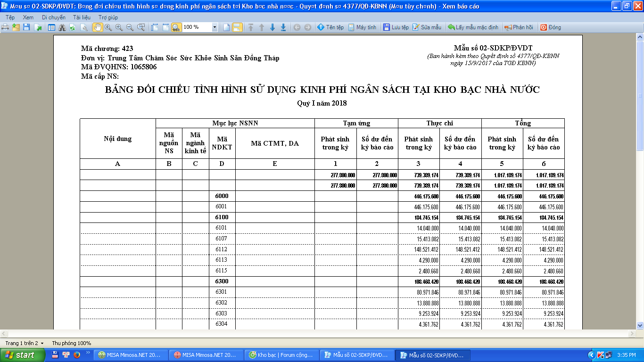Click the 6304 row code cell
The height and width of the screenshot is (362, 644).
pyautogui.click(x=223, y=324)
